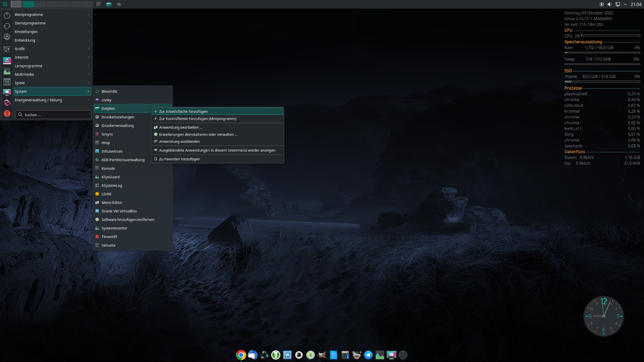Click the cloud icon in the top panel
The height and width of the screenshot is (362, 644).
coord(119,4)
